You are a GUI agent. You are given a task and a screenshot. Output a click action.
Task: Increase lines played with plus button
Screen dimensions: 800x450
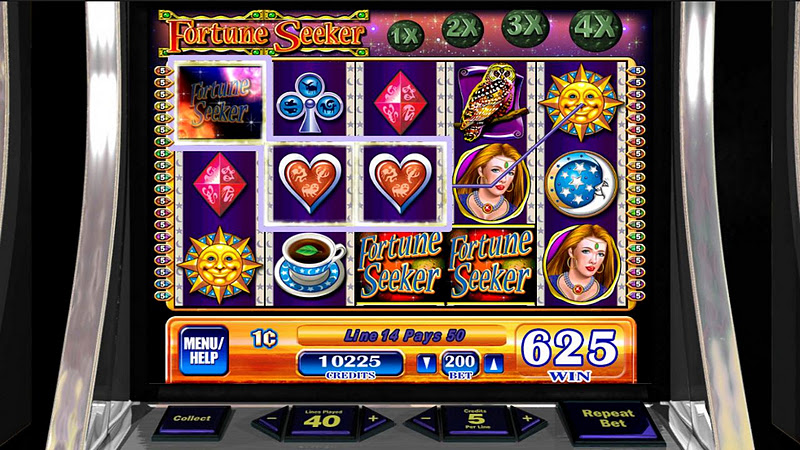(375, 421)
